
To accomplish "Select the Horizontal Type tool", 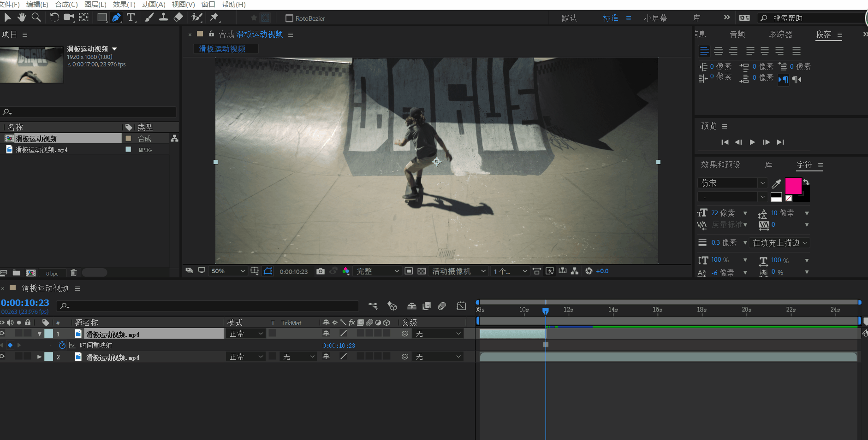I will 131,18.
